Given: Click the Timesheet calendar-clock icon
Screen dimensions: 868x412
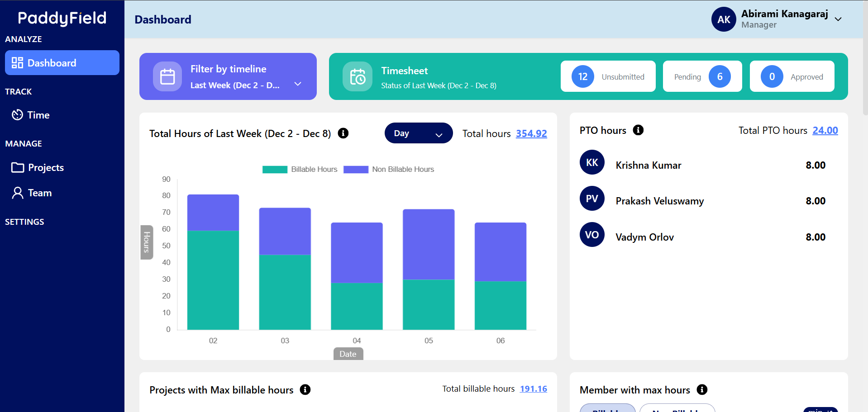Looking at the screenshot, I should [358, 76].
